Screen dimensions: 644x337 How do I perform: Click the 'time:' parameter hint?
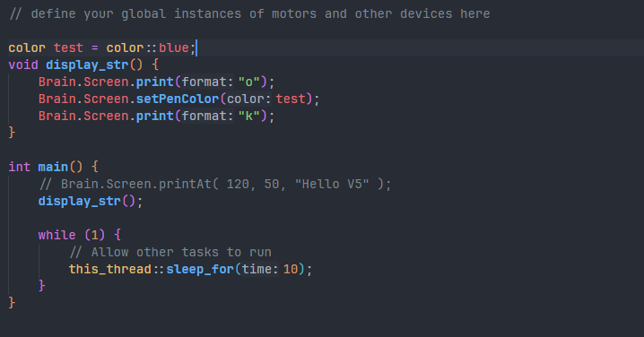tap(260, 269)
